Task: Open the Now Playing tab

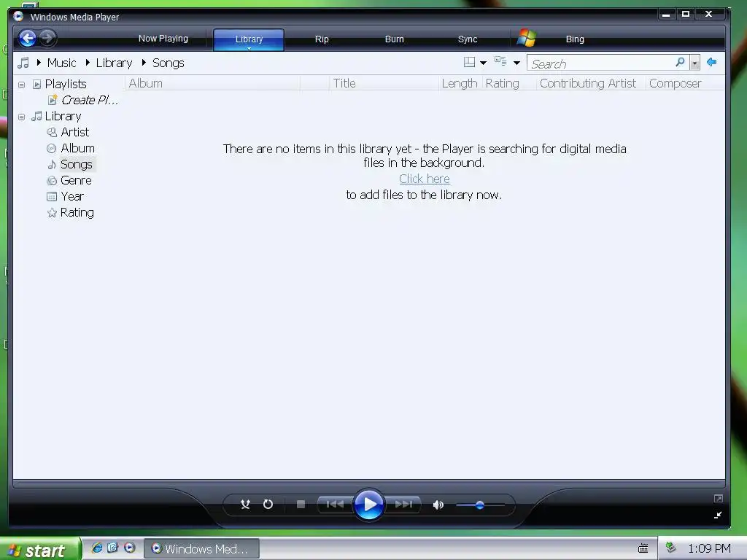Action: (163, 39)
